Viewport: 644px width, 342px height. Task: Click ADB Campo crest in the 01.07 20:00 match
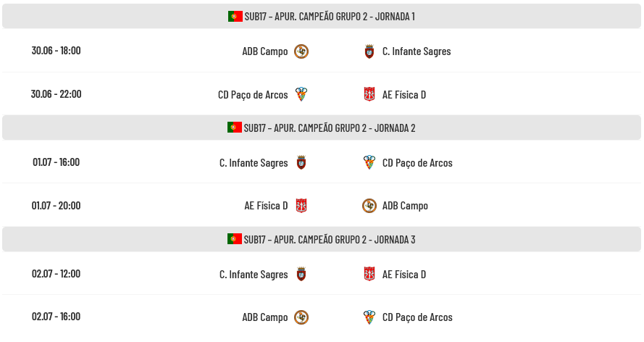click(369, 206)
